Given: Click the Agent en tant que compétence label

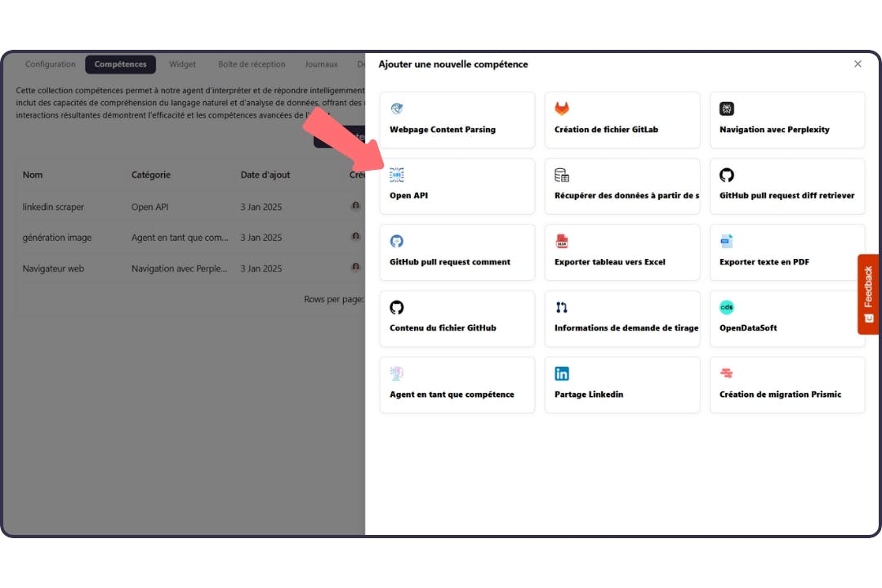Looking at the screenshot, I should [x=452, y=394].
